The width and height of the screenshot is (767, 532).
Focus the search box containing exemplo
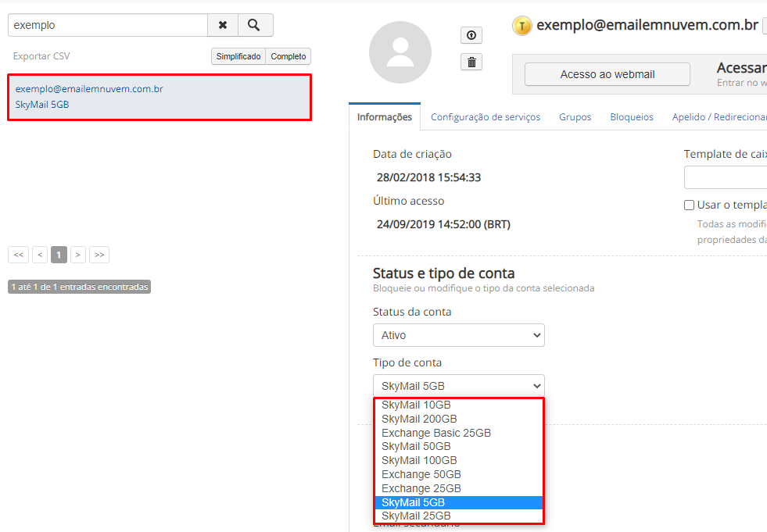108,25
